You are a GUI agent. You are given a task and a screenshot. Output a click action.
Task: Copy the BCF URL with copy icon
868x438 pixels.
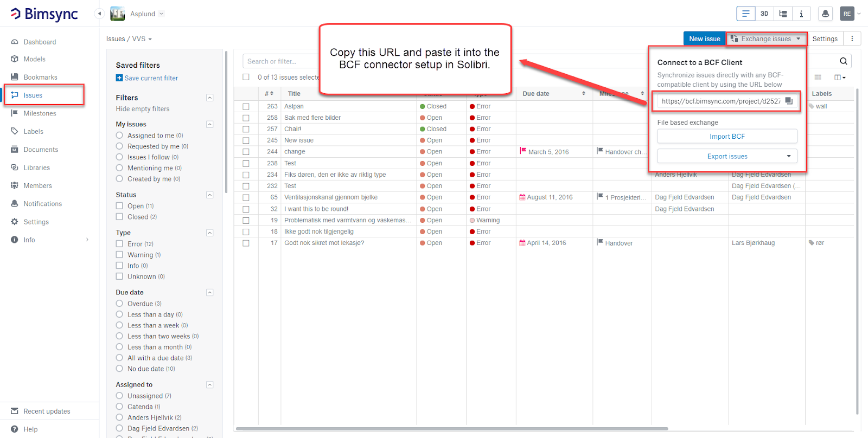(789, 101)
